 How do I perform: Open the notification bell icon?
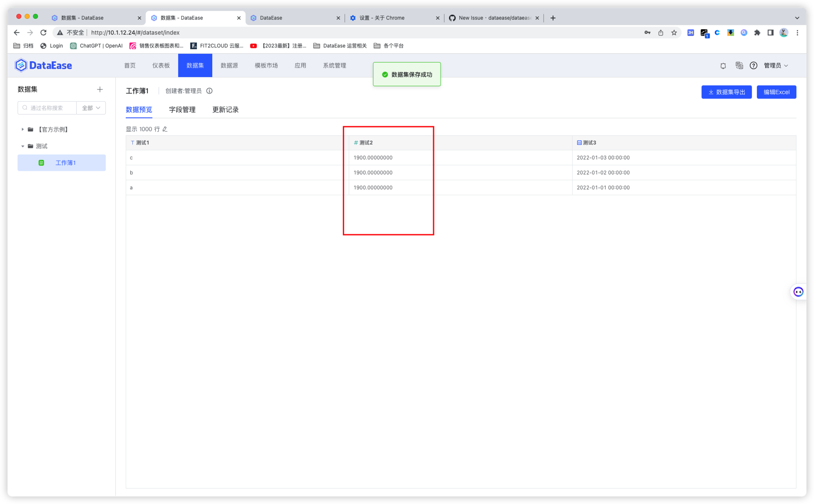click(x=723, y=65)
